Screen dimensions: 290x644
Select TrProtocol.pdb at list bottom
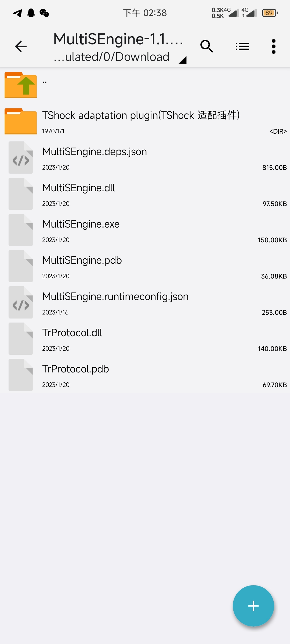pos(107,375)
